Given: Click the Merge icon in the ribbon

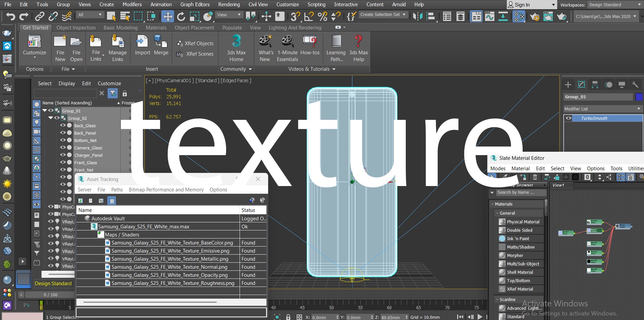Looking at the screenshot, I should pos(161,42).
